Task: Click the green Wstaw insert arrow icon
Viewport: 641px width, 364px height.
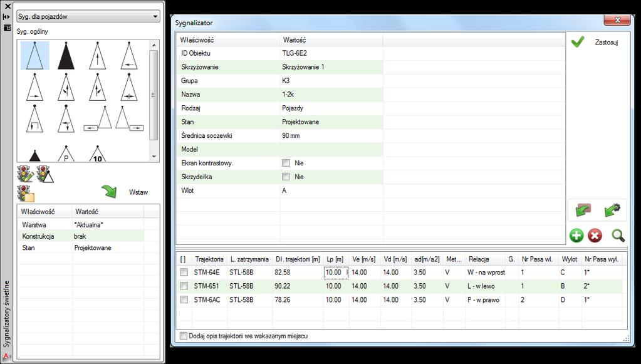Action: (x=109, y=192)
